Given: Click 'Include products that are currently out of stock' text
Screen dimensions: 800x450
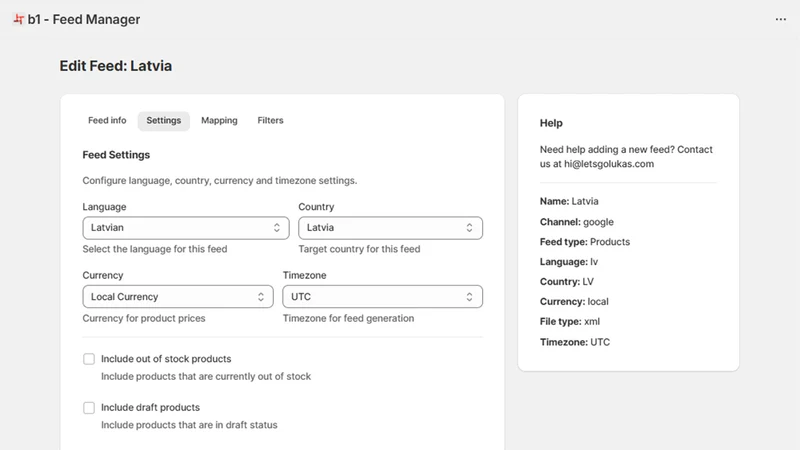Looking at the screenshot, I should click(x=206, y=376).
